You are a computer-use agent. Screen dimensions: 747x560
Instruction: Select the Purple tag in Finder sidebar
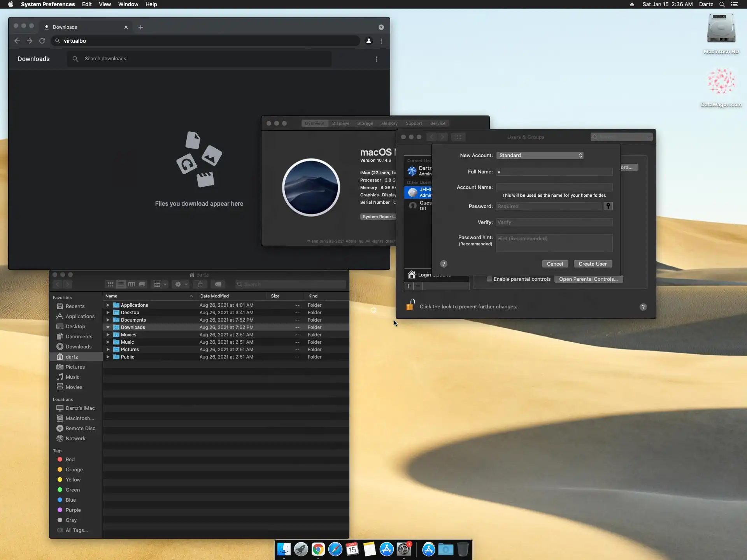(x=73, y=510)
